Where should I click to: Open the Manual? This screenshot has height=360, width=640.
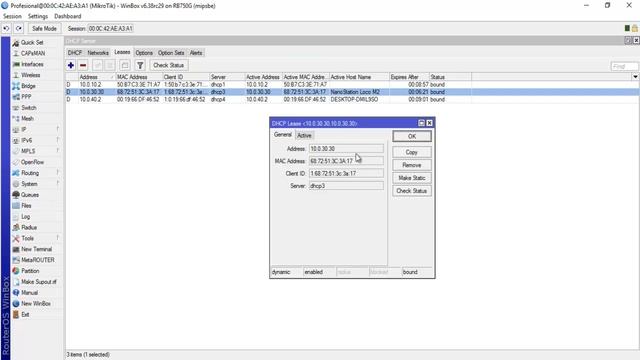click(x=29, y=293)
